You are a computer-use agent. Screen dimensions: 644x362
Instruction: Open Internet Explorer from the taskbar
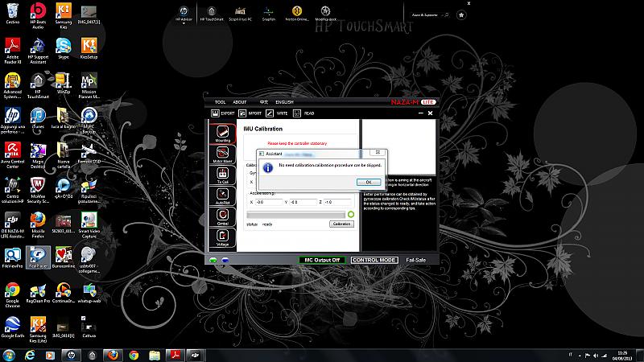click(30, 356)
